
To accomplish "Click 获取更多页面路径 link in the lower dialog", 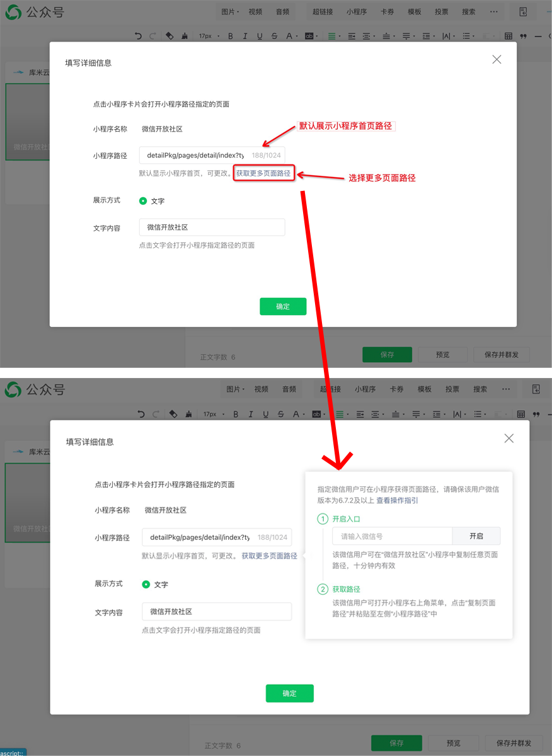I will (270, 556).
